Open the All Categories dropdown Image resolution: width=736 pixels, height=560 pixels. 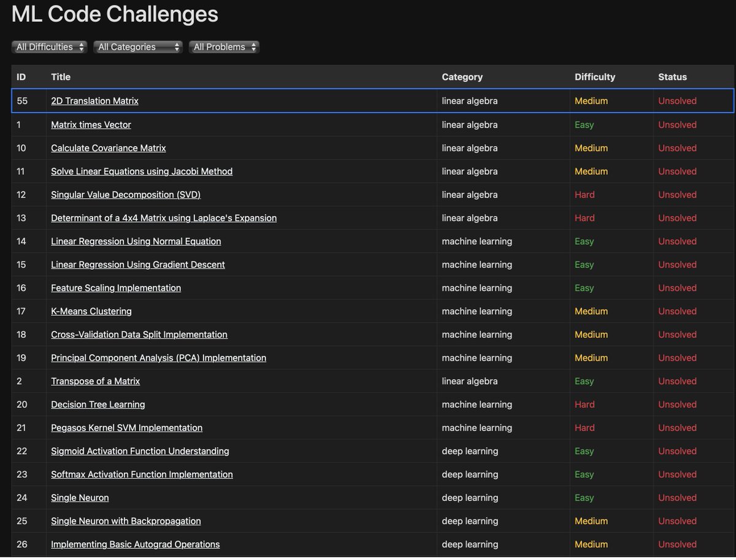tap(138, 47)
